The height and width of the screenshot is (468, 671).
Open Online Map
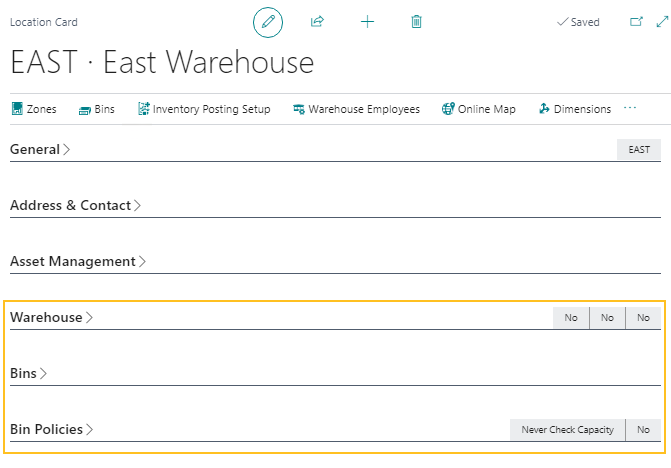pos(479,109)
